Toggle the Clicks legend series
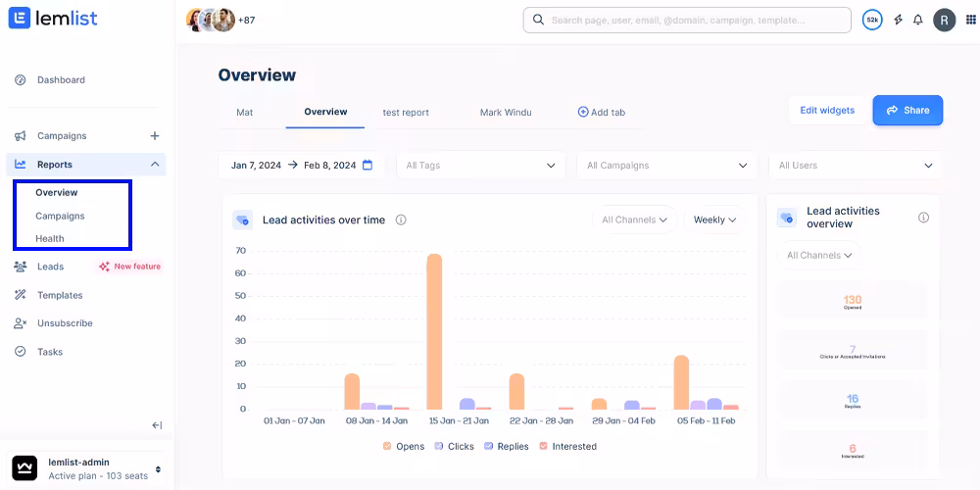Screen dimensions: 980x490 [454, 447]
